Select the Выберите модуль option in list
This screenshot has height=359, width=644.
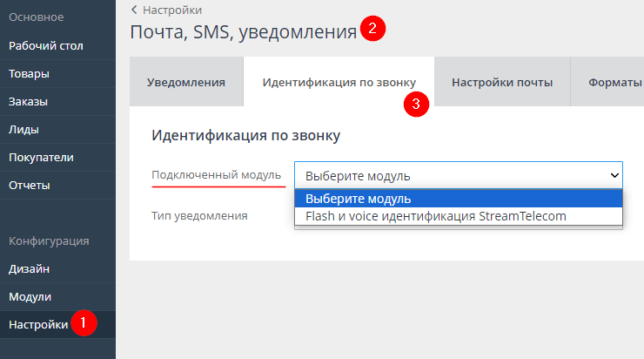click(458, 199)
